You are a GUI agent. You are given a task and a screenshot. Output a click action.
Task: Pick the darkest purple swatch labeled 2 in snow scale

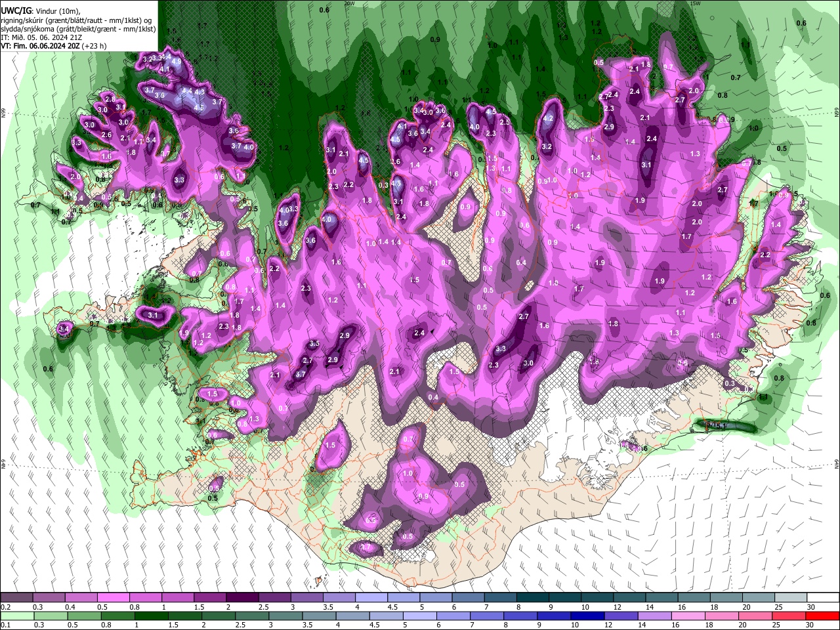[x=242, y=597]
